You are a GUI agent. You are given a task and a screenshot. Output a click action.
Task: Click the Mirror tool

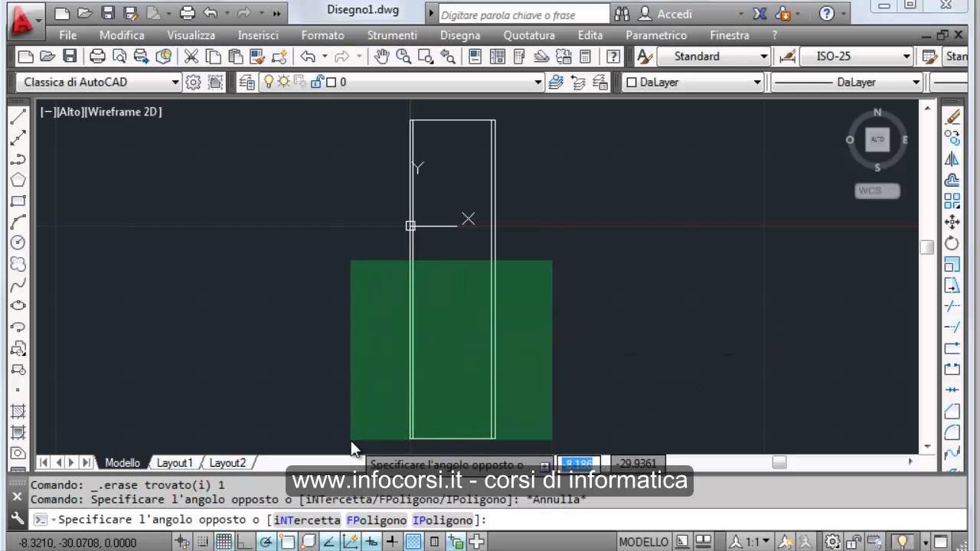[952, 159]
